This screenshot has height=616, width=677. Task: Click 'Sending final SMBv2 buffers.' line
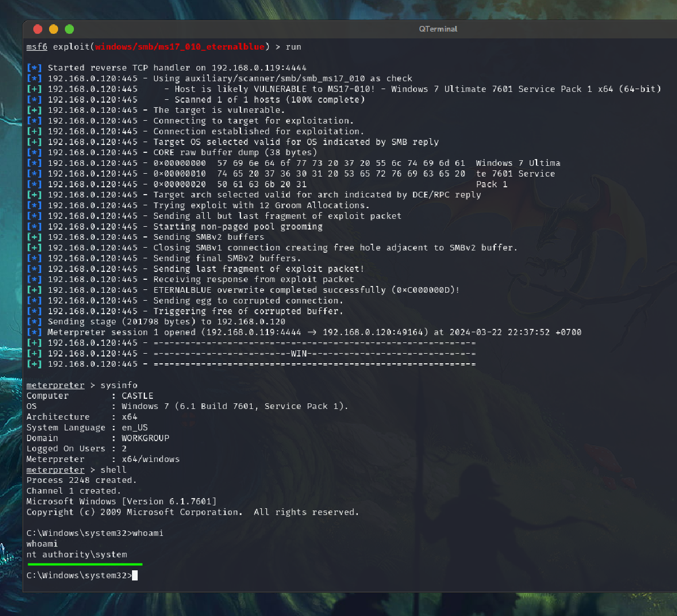[x=164, y=258]
